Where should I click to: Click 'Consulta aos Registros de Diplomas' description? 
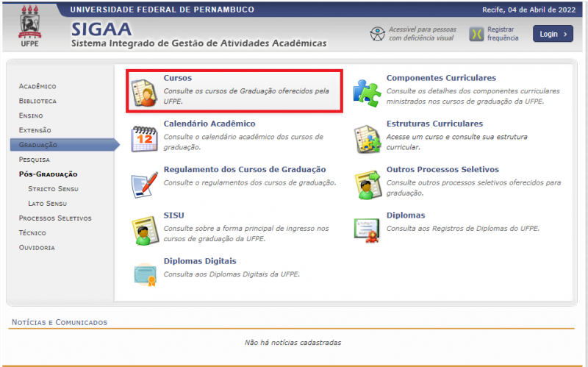tap(463, 228)
